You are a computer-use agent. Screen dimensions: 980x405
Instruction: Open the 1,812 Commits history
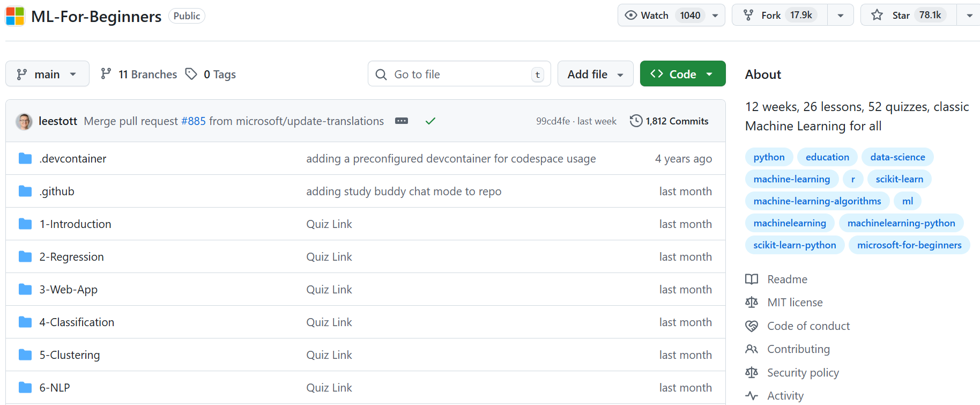click(669, 121)
